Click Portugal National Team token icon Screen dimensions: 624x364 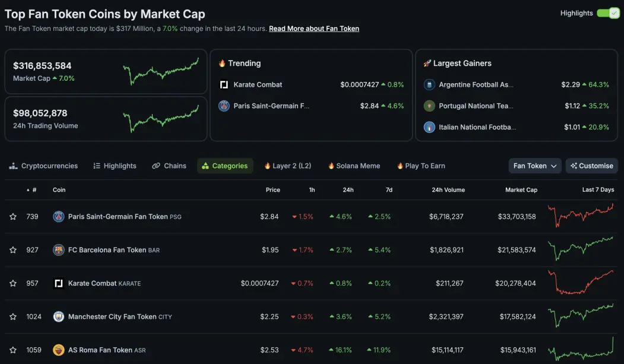(429, 106)
